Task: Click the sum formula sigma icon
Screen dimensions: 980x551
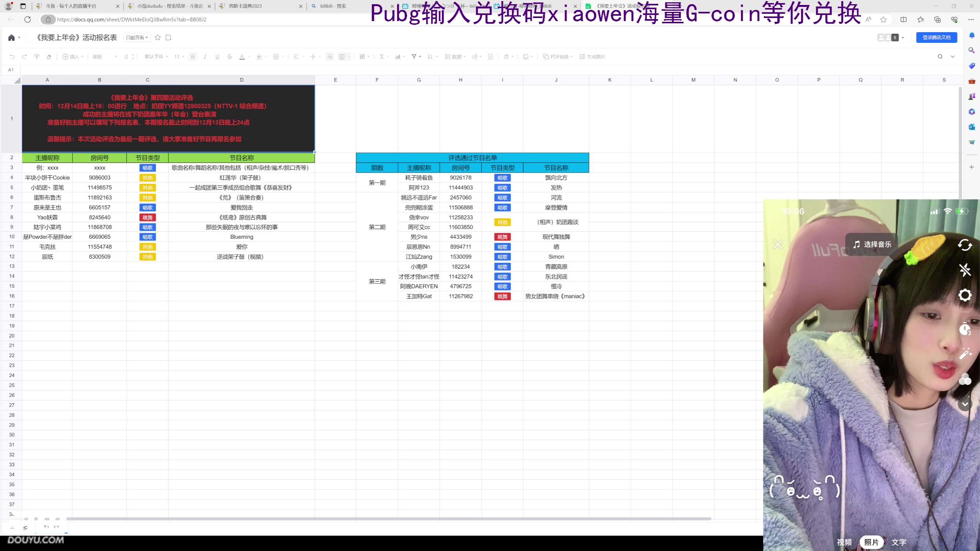Action: click(382, 57)
